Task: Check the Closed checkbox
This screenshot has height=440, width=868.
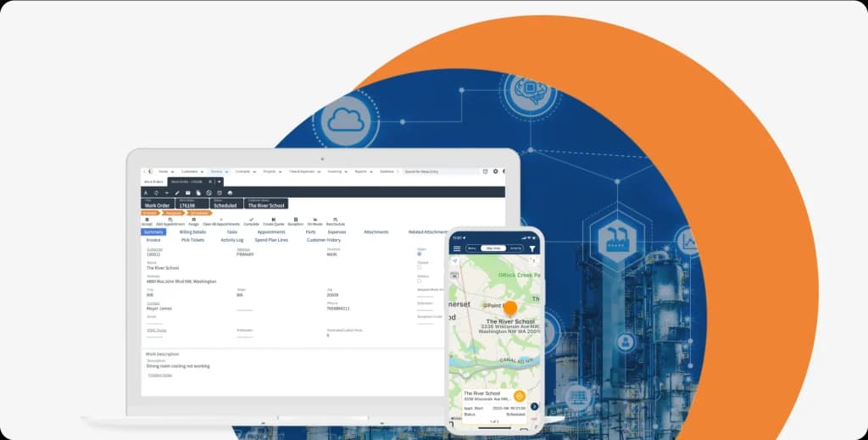Action: [419, 267]
